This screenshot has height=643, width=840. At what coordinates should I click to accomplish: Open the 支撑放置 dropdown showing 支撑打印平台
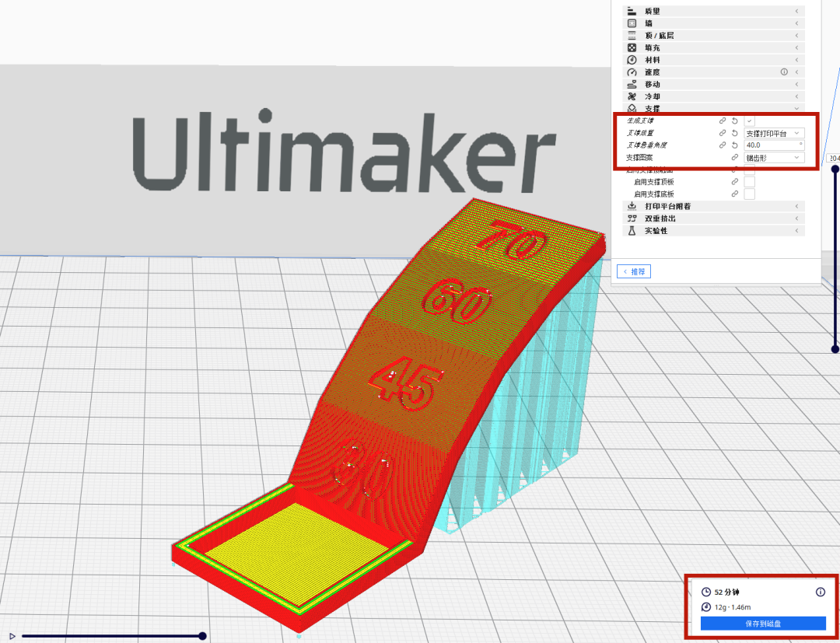(x=773, y=133)
